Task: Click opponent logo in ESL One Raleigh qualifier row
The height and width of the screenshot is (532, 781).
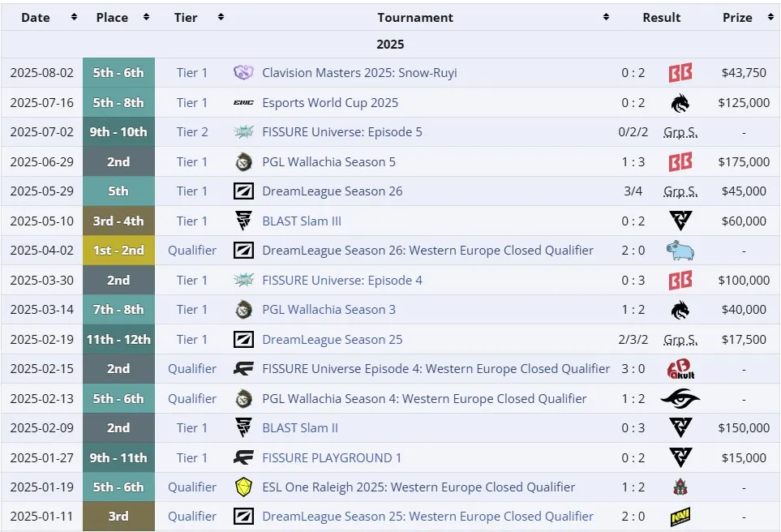Action: tap(680, 487)
